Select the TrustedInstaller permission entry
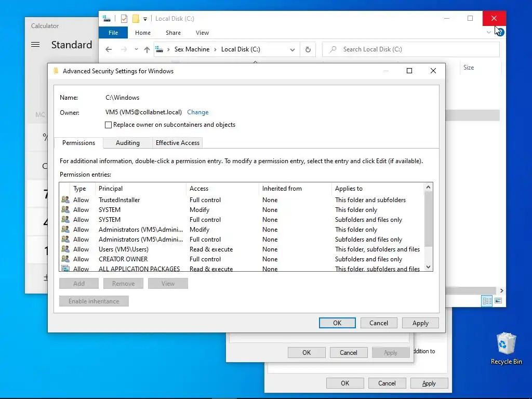 pyautogui.click(x=242, y=200)
